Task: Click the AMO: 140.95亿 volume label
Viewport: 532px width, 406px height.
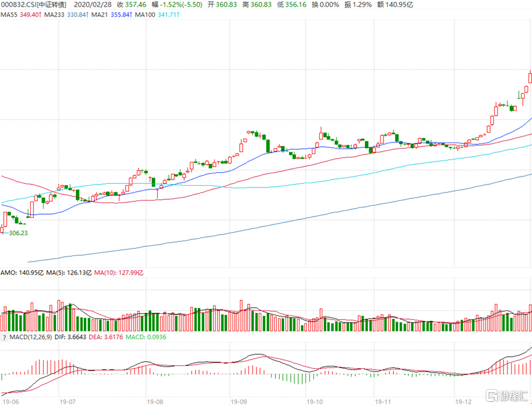Action: tap(22, 273)
